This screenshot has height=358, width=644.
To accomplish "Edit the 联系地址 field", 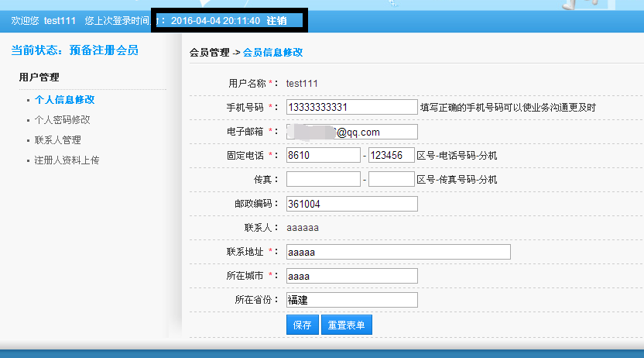I will tap(399, 252).
